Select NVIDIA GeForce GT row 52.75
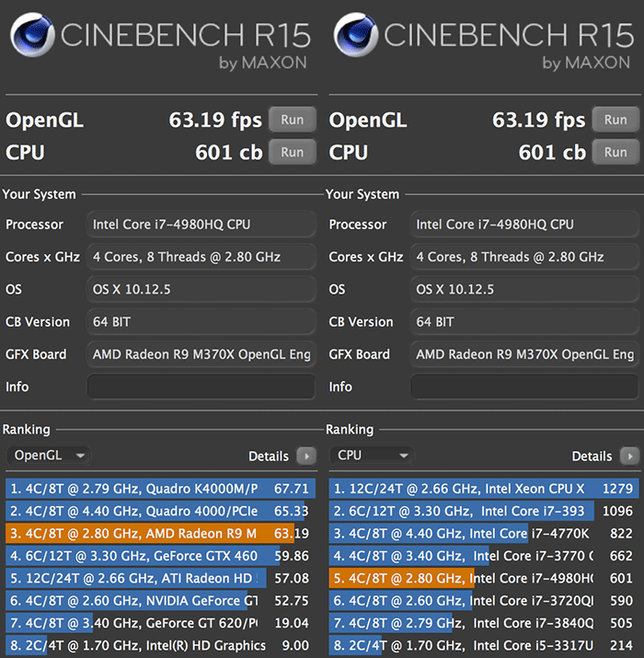 [x=160, y=601]
